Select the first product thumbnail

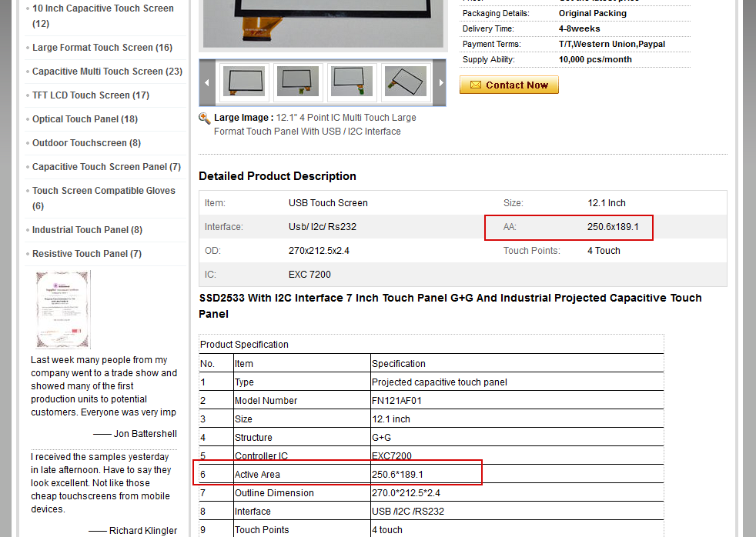(x=244, y=82)
